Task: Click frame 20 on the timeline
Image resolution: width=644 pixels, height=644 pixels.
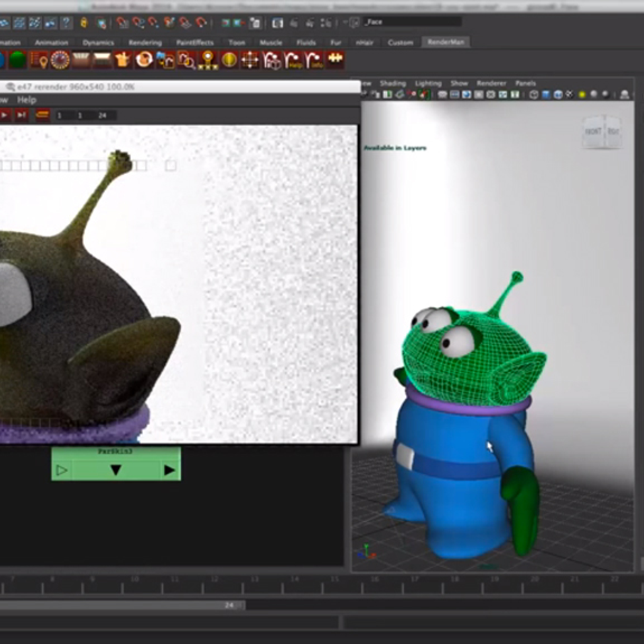Action: [x=535, y=579]
